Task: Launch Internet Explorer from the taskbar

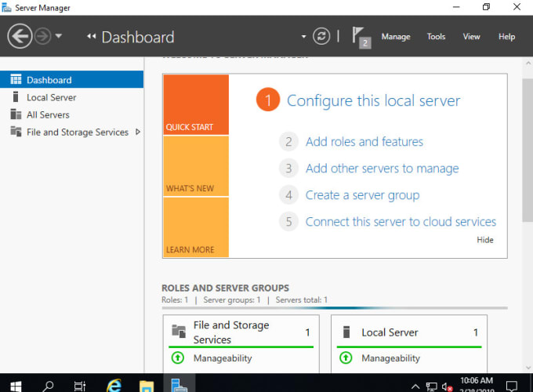Action: click(x=114, y=385)
